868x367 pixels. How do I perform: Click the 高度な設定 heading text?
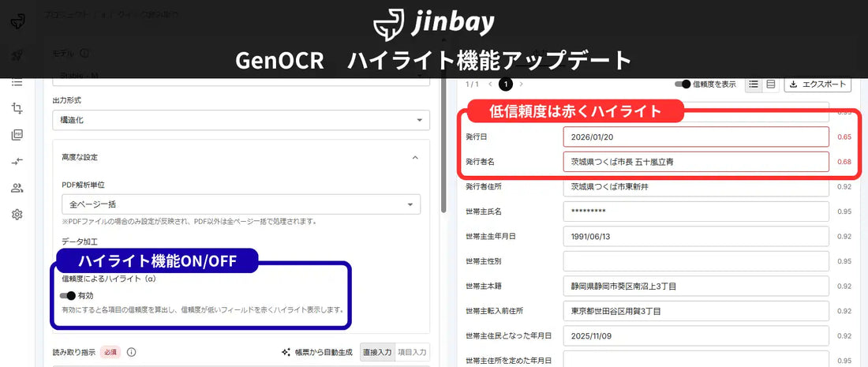click(79, 157)
